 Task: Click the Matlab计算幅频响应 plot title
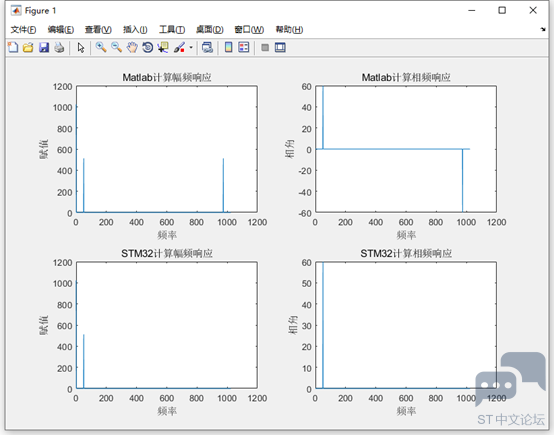[x=167, y=77]
